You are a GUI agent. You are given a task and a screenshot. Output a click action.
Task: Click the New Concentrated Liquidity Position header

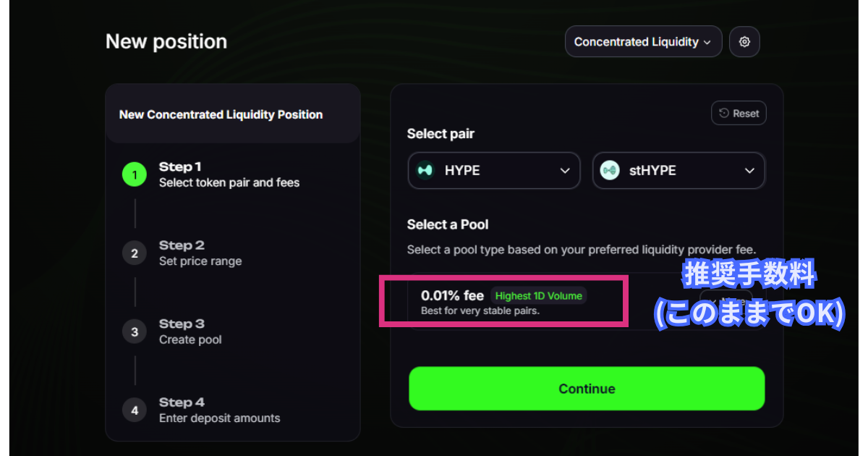(221, 114)
